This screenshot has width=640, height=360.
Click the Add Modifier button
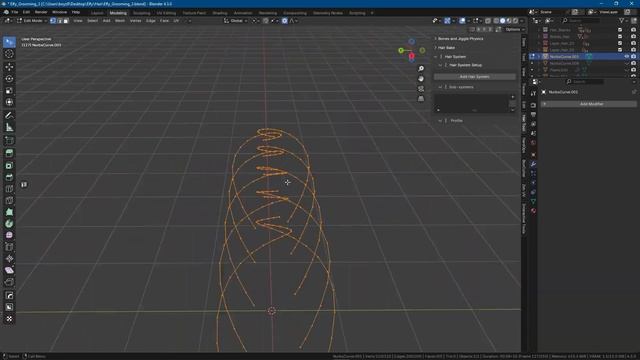[x=589, y=104]
